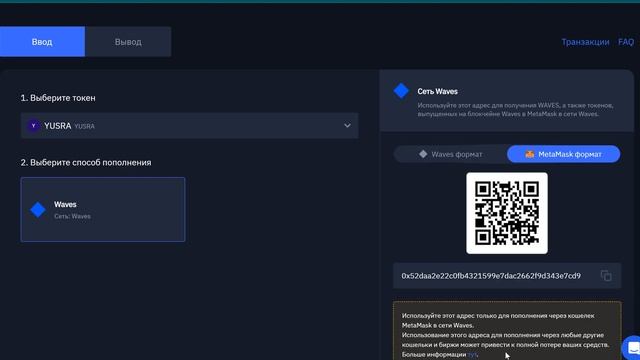Click the Waves diamond icon beside Сеть Waves
This screenshot has width=640, height=360.
(401, 91)
